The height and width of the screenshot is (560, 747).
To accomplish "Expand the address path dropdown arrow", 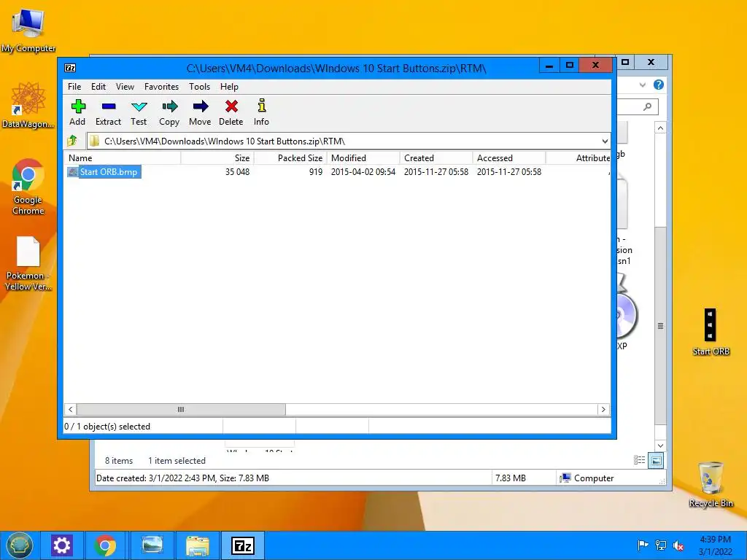I will click(x=605, y=141).
